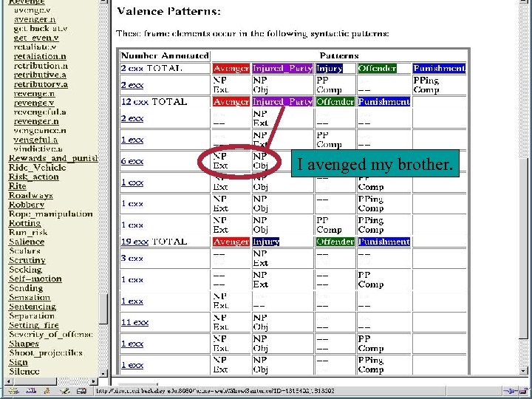Select vindictive.a in the frame list
532x399 pixels.
[38, 149]
